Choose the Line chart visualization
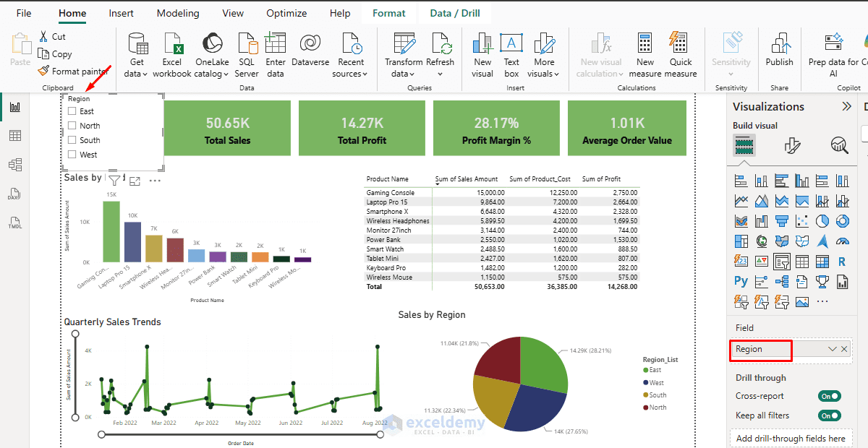The width and height of the screenshot is (868, 448). 741,200
